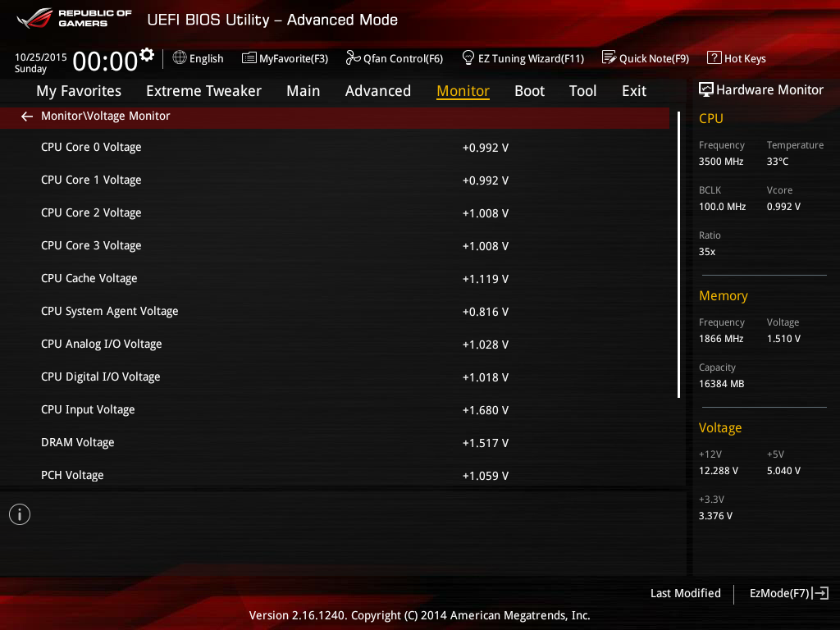The image size is (840, 630).
Task: Click the 100.0 MHz BCLK value
Action: (x=722, y=206)
